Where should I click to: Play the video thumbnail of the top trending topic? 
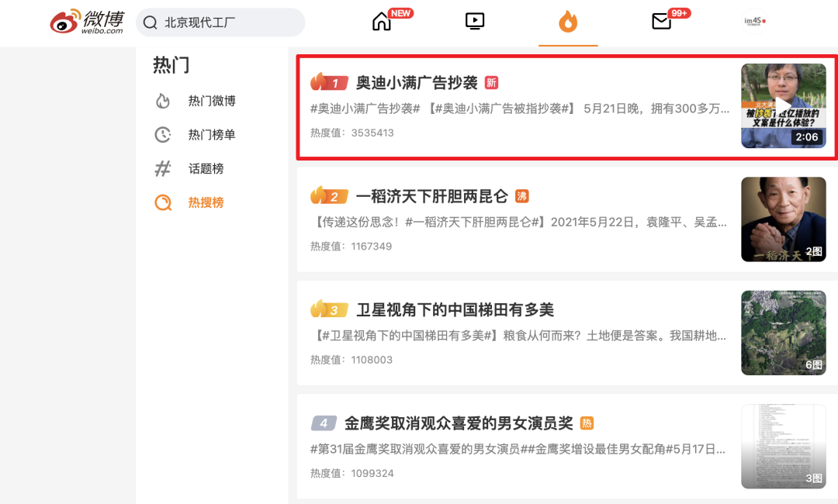tap(783, 105)
